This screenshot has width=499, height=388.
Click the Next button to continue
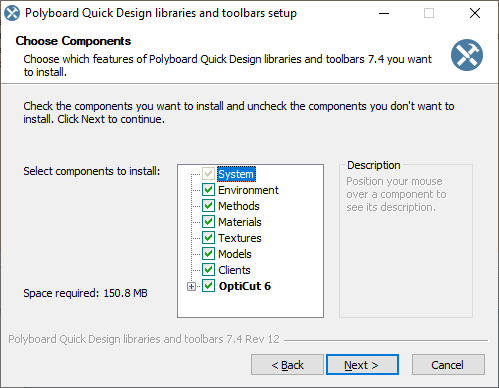(x=362, y=365)
